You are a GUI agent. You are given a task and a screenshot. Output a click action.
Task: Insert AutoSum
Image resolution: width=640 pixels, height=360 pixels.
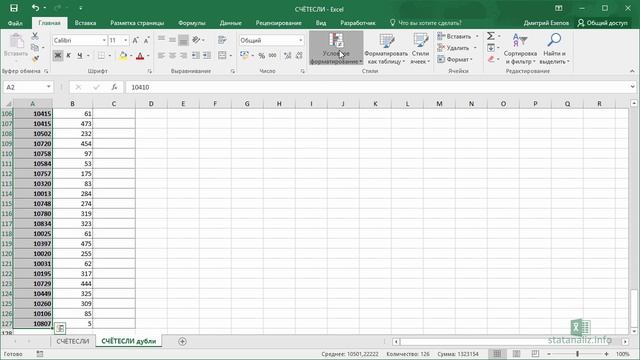pyautogui.click(x=491, y=36)
